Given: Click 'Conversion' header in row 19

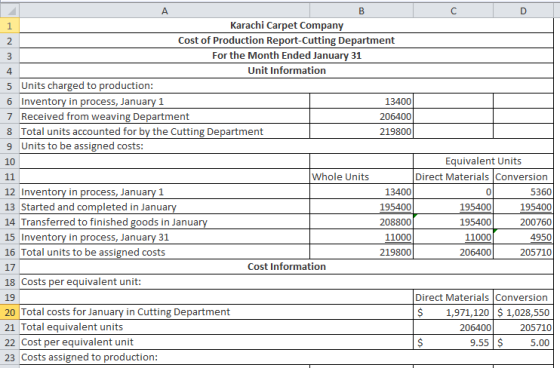Looking at the screenshot, I should point(523,297).
